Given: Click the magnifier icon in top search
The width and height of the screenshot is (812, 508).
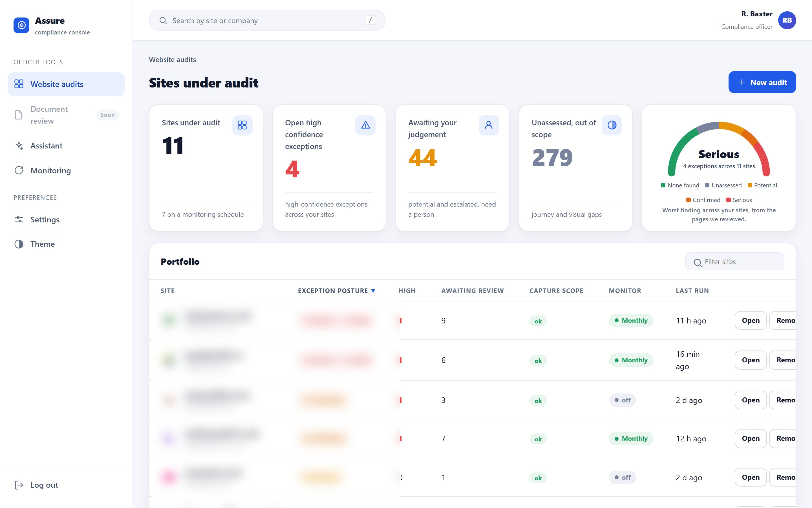Looking at the screenshot, I should 163,21.
